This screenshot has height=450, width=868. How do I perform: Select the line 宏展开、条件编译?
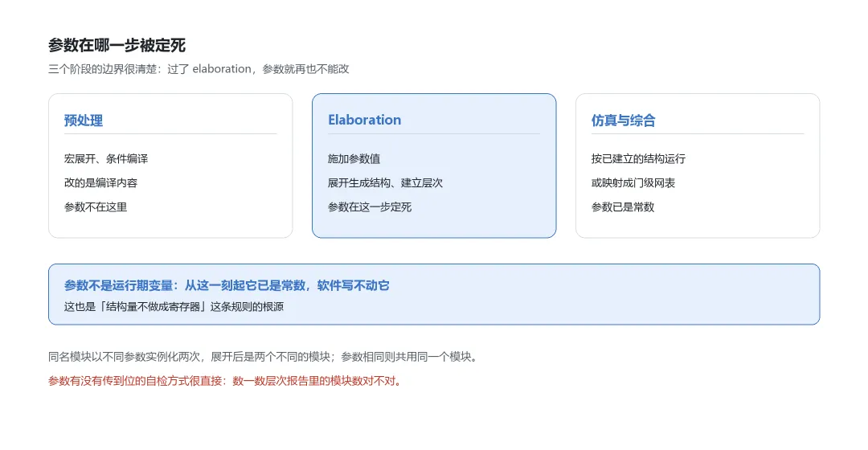(x=106, y=159)
